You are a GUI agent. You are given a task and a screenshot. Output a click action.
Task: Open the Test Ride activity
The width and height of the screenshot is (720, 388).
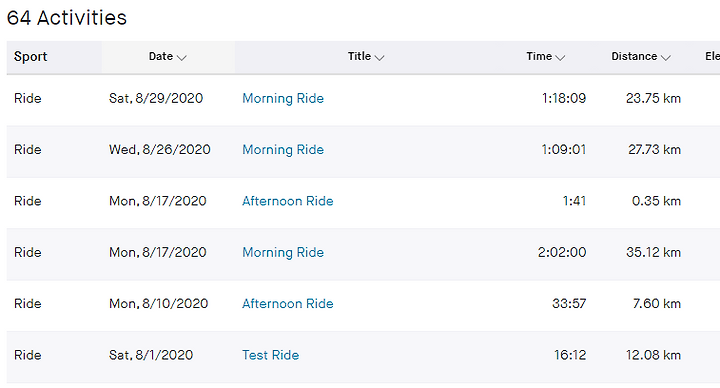tap(270, 355)
